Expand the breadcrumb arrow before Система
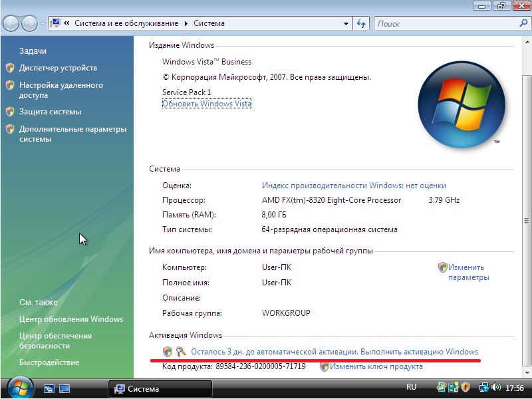This screenshot has height=399, width=532. 186,23
